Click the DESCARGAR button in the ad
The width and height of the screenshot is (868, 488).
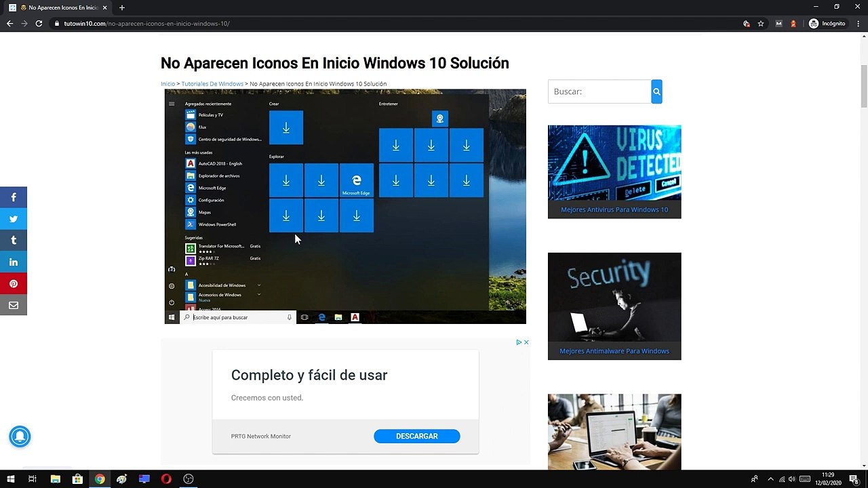click(417, 436)
